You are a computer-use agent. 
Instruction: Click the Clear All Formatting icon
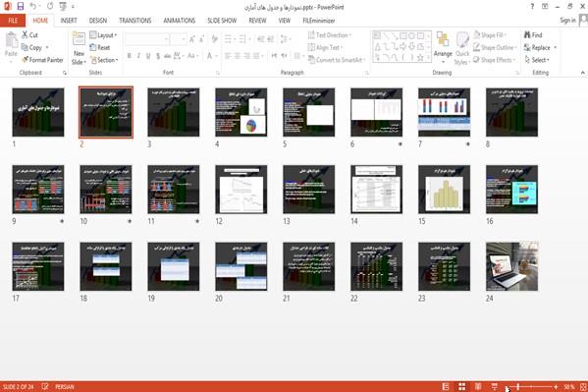click(x=215, y=39)
